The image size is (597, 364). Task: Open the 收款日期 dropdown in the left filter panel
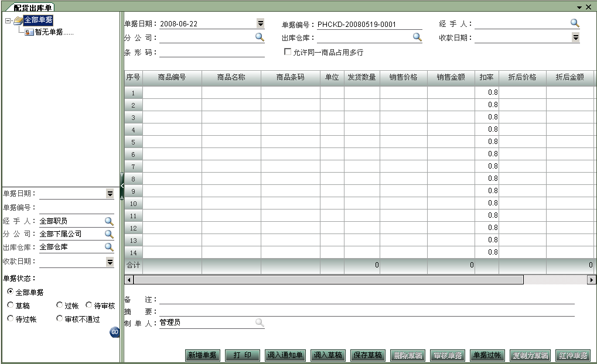point(110,261)
